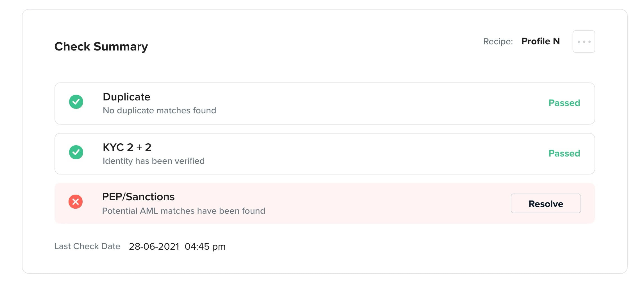Select the Duplicate check row title
Viewport: 644px width, 285px height.
coord(126,97)
